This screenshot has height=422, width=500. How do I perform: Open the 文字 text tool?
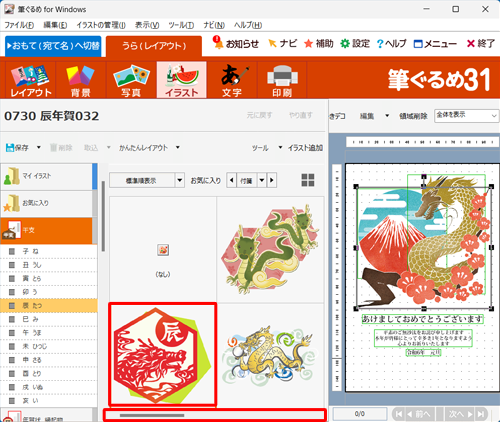pos(232,80)
